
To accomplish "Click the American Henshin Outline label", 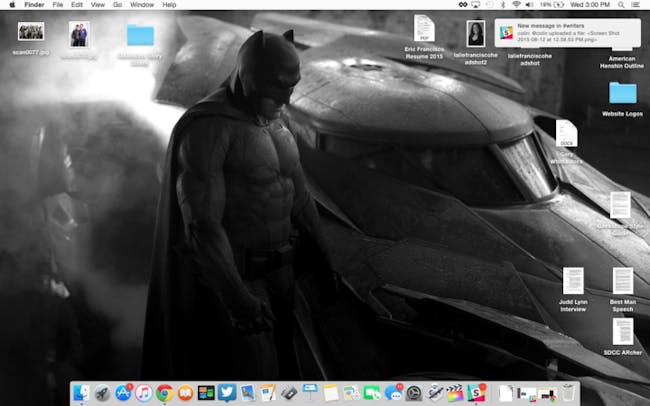I will (622, 62).
